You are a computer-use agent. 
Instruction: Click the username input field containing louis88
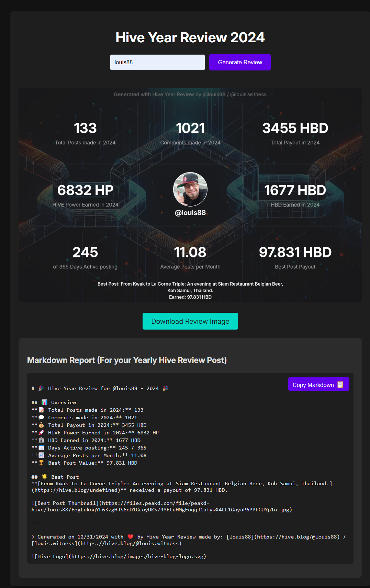coord(157,62)
